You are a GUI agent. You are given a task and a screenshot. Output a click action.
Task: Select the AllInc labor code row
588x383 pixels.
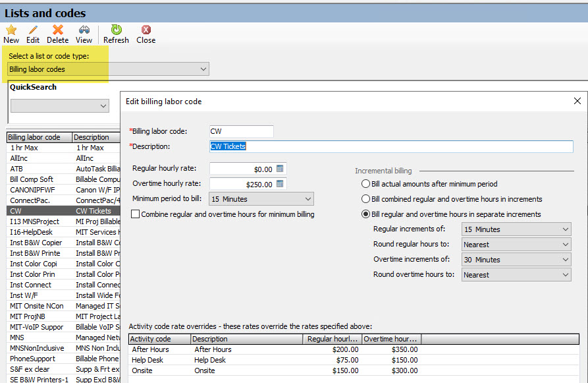(64, 158)
